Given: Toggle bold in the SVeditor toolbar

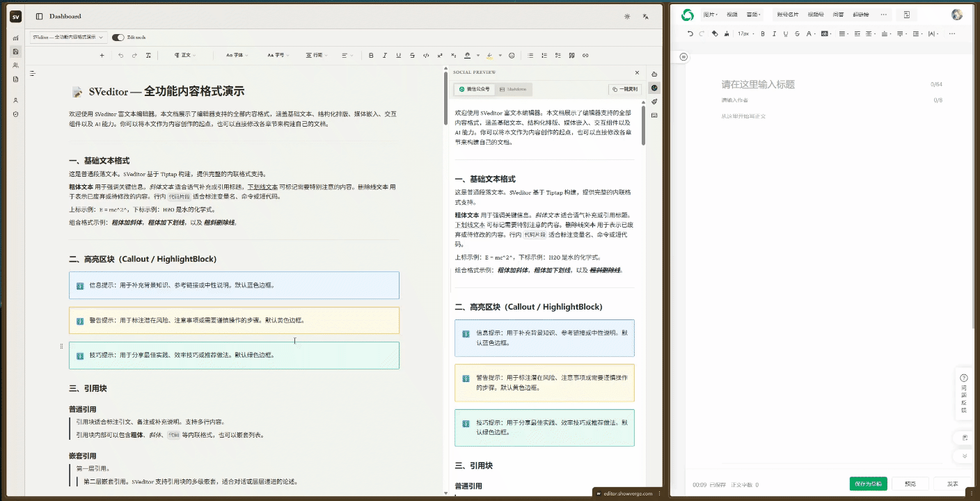Looking at the screenshot, I should pos(371,55).
